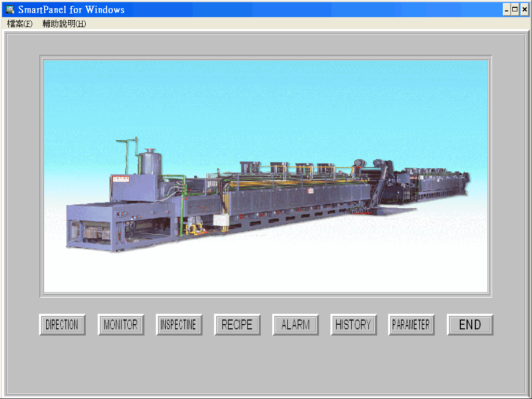
Task: Open the RECIPE settings screen
Action: [237, 325]
